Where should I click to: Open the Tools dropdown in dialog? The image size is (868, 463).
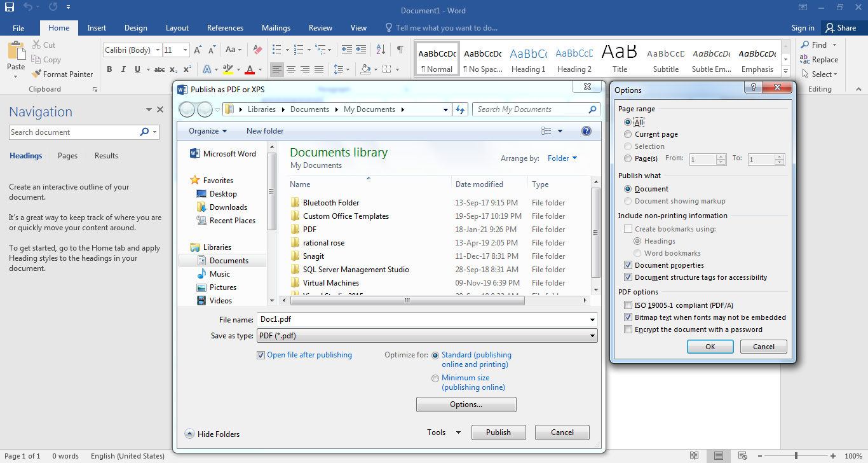tap(444, 432)
